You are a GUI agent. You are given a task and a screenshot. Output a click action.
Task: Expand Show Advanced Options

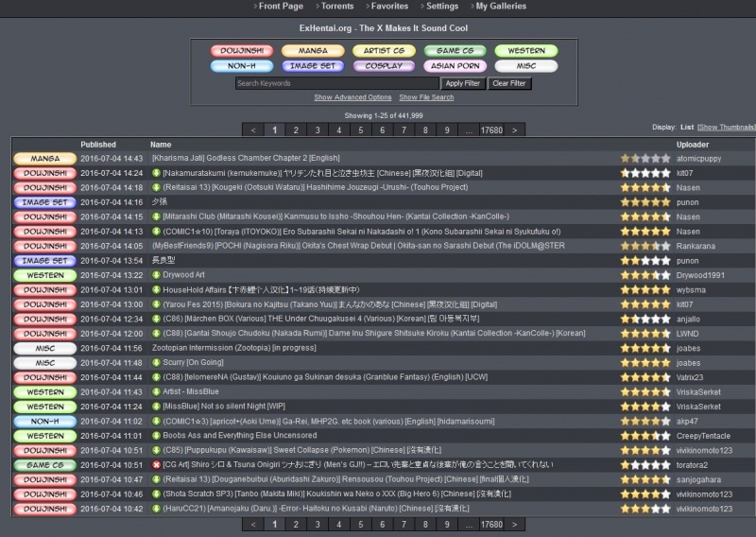point(352,97)
